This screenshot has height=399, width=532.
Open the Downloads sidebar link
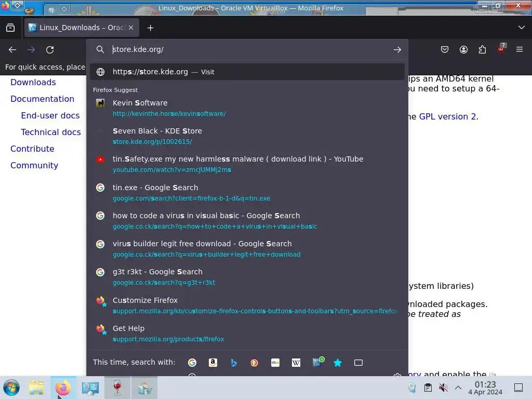[33, 82]
